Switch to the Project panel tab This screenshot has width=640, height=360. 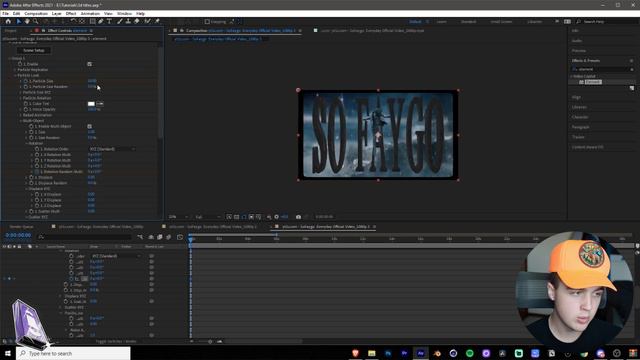pos(11,31)
